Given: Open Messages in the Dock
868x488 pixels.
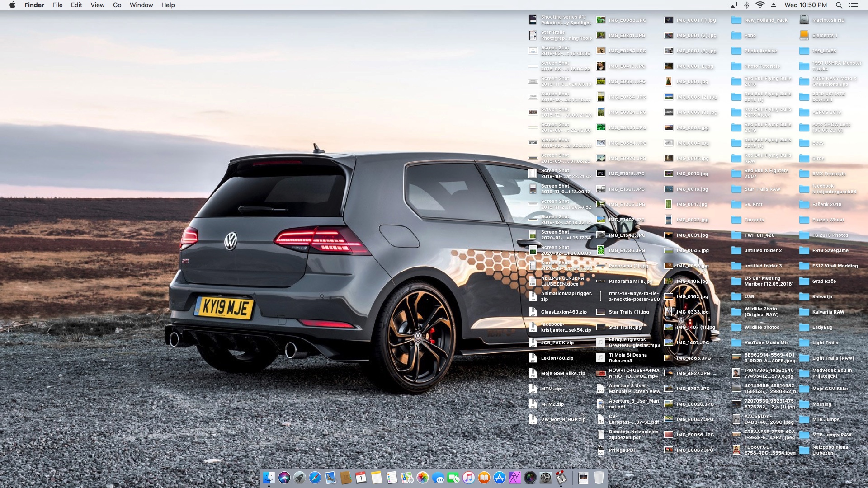Looking at the screenshot, I should [438, 478].
